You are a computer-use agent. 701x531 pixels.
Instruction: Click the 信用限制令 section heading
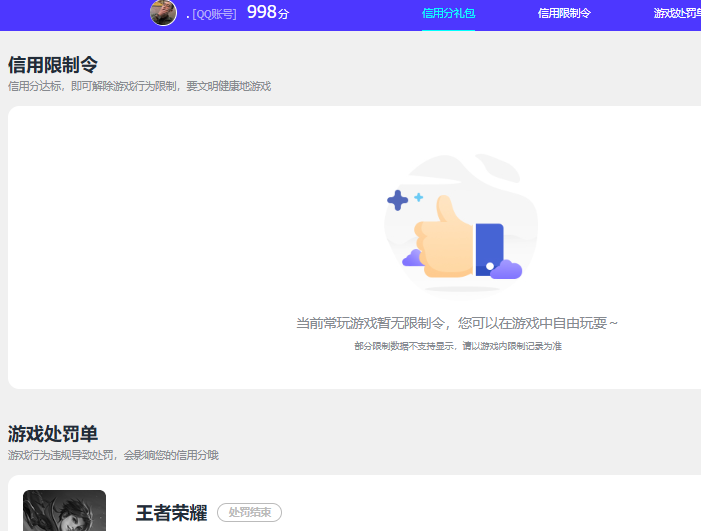pyautogui.click(x=53, y=65)
